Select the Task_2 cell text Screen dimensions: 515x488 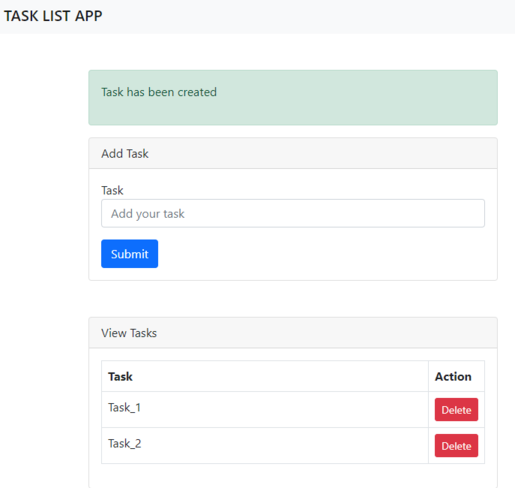tap(124, 443)
